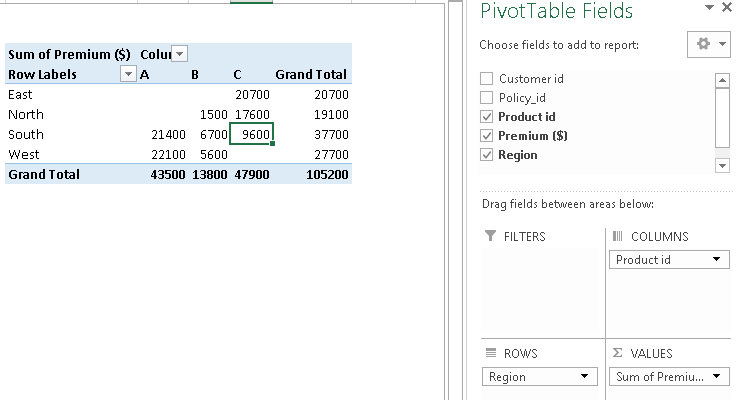
Task: Check the Policy_id field checkbox
Action: click(487, 98)
